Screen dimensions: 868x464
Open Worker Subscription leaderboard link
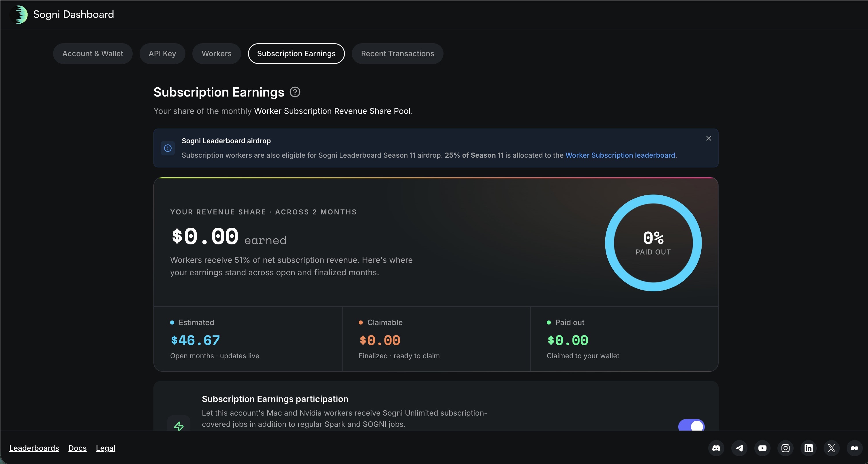(620, 155)
